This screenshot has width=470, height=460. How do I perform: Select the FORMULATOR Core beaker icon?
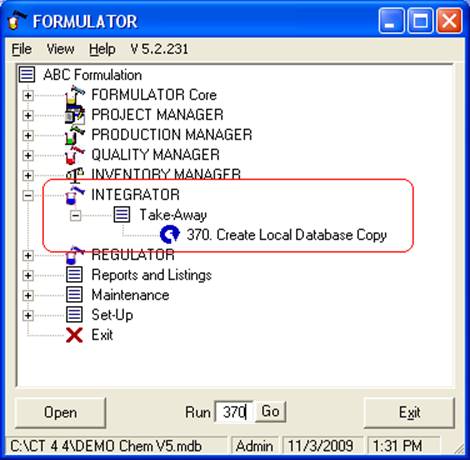click(x=75, y=95)
